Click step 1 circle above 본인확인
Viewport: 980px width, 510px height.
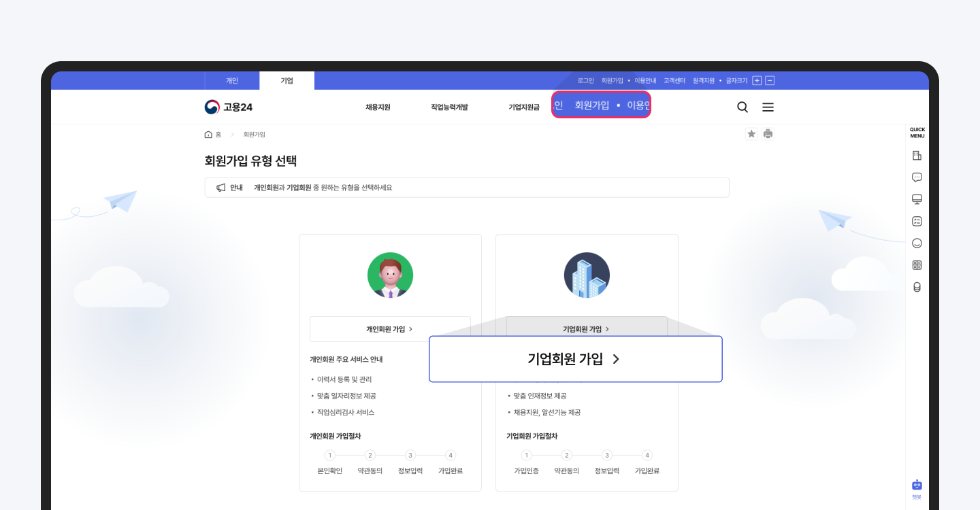[330, 456]
